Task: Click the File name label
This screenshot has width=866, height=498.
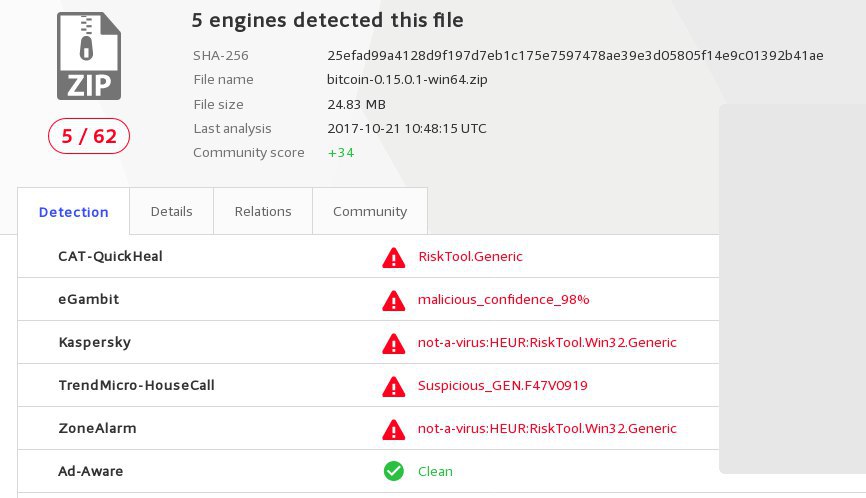Action: click(223, 80)
